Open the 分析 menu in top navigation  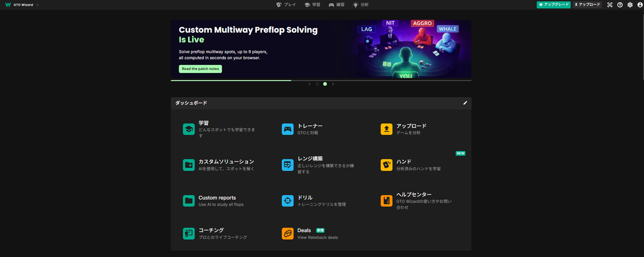[360, 5]
